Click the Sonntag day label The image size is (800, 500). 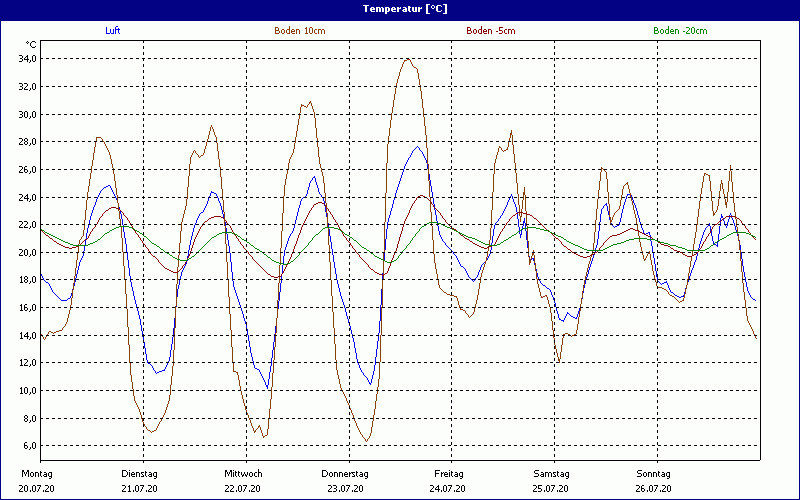click(654, 473)
